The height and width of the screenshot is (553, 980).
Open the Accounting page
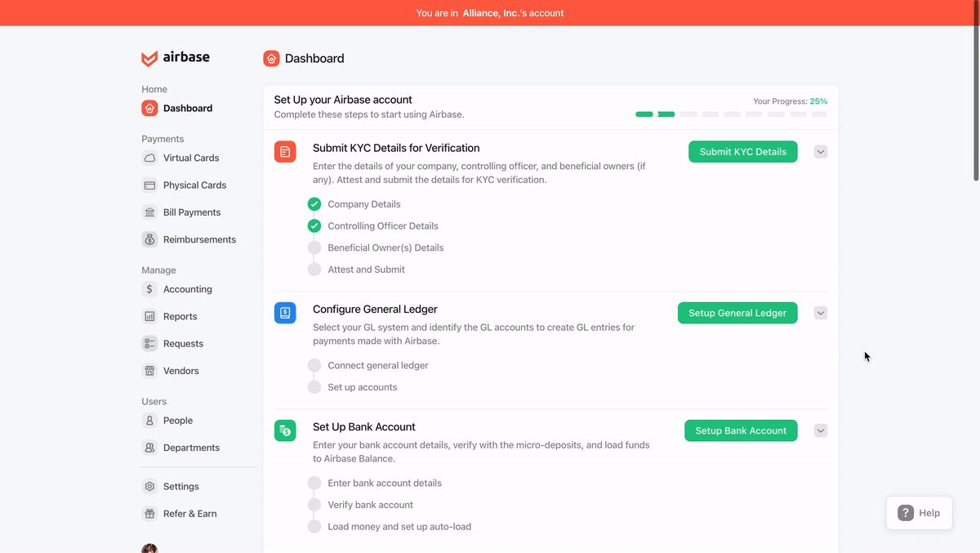pyautogui.click(x=187, y=289)
